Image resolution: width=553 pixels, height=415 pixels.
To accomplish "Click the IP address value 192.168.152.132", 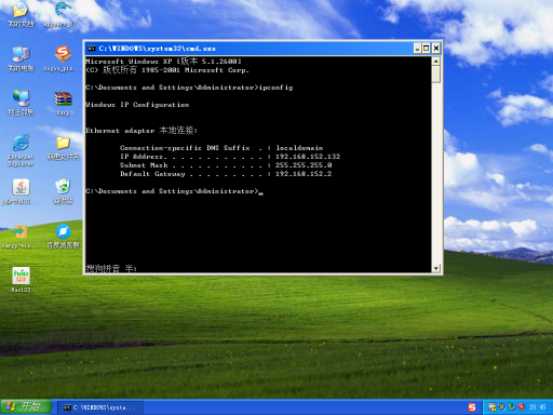I will [x=308, y=157].
